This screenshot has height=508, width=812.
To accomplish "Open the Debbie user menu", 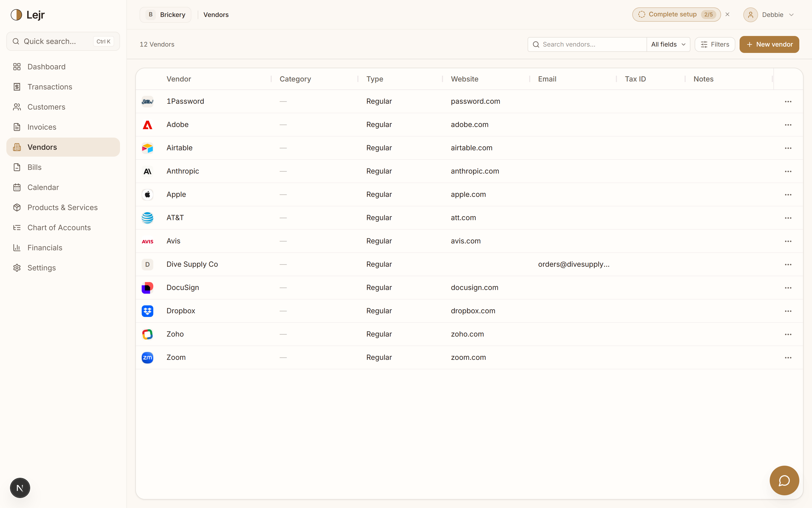I will tap(769, 15).
